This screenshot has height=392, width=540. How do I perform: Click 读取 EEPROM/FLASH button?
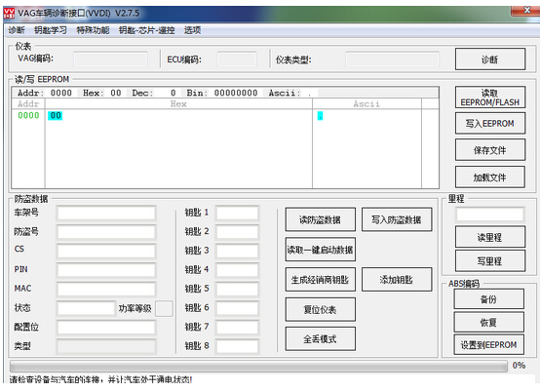pyautogui.click(x=490, y=98)
